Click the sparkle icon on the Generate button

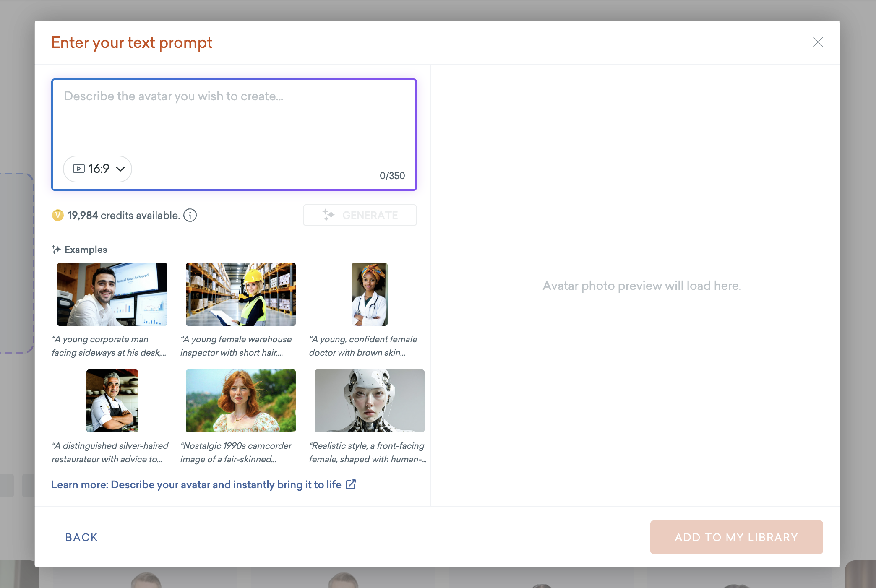(329, 215)
